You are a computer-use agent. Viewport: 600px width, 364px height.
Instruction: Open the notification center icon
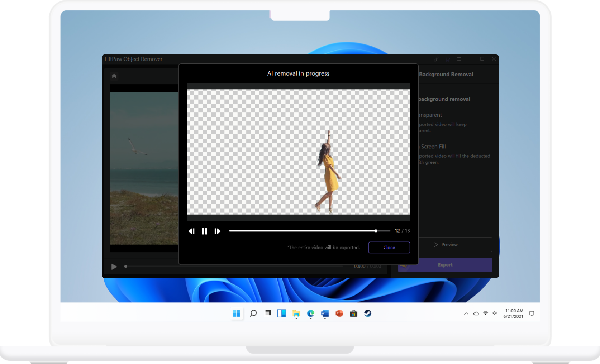pos(532,313)
